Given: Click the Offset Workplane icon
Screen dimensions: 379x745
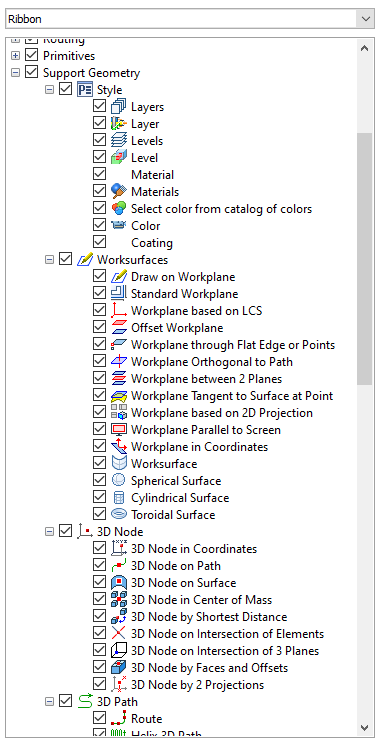Looking at the screenshot, I should pyautogui.click(x=118, y=328).
